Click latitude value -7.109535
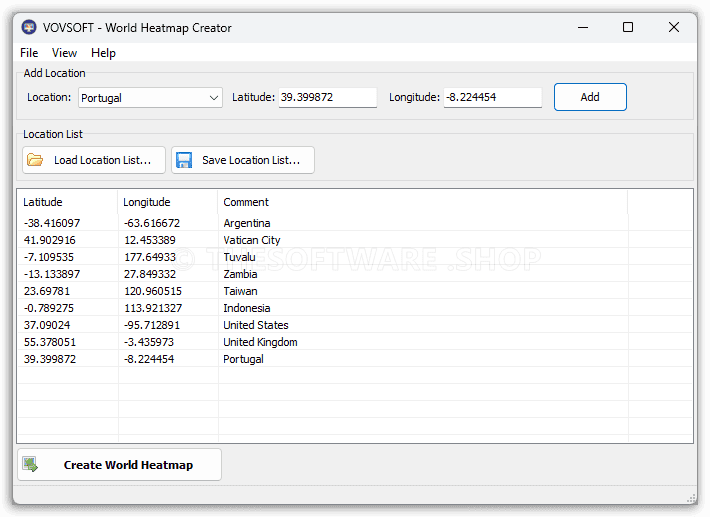Screen dimensions: 710x517 (49, 257)
